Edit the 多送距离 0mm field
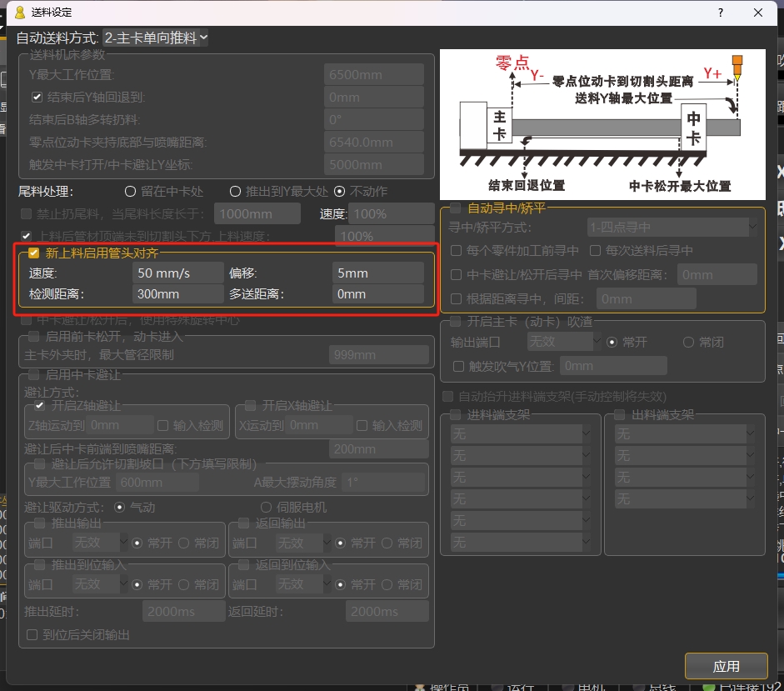This screenshot has height=691, width=784. pos(377,294)
